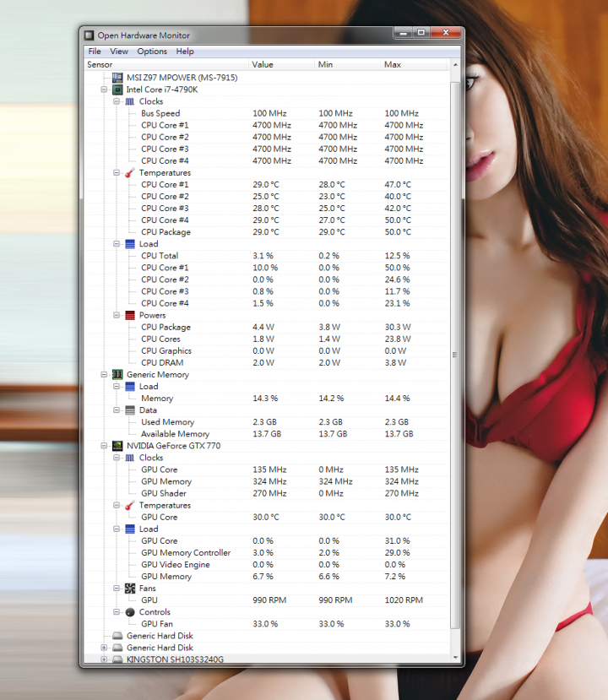Viewport: 608px width, 700px height.
Task: Click the Min column header
Action: pos(347,65)
